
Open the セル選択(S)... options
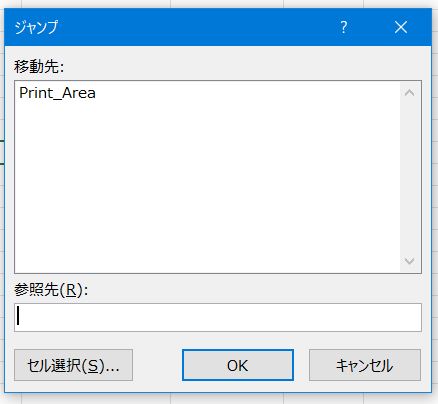73,365
